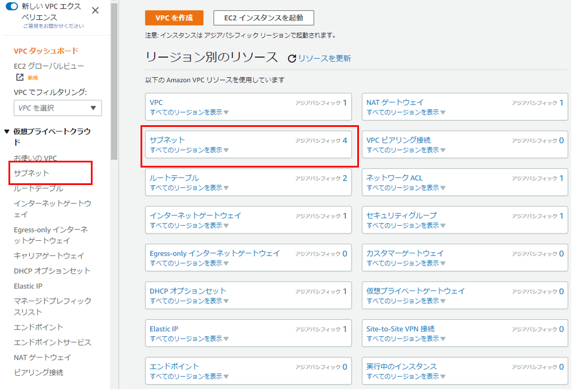Open インターネットゲートウェイ resource card link
574x392 pixels.
(195, 215)
